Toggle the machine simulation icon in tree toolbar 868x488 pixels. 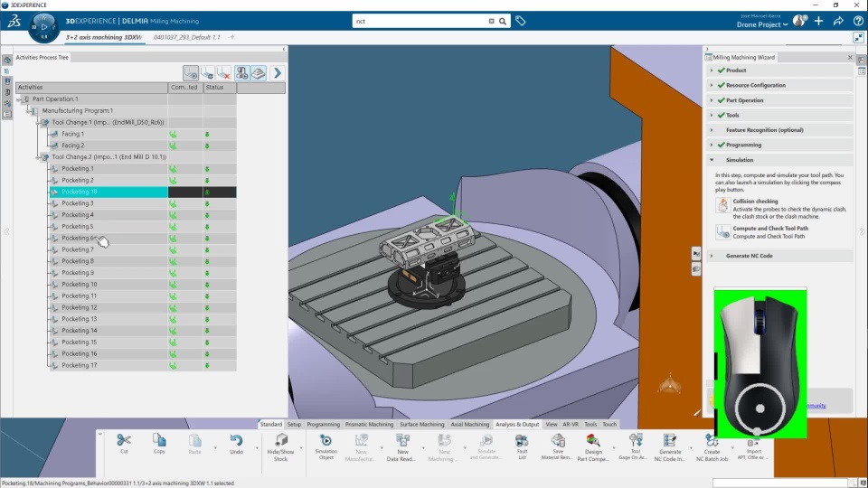coord(242,73)
